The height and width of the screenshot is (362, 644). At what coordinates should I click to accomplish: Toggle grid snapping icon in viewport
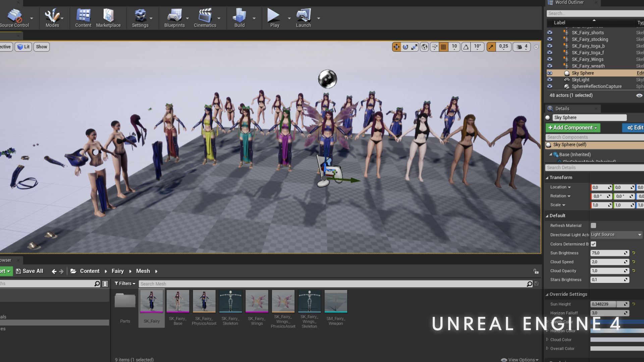(x=443, y=47)
